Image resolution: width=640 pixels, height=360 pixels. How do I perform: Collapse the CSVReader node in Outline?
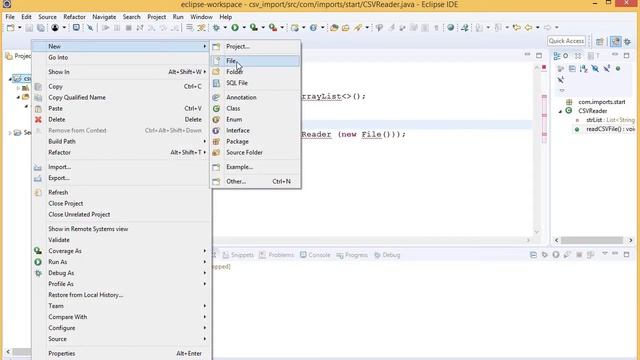[x=560, y=111]
